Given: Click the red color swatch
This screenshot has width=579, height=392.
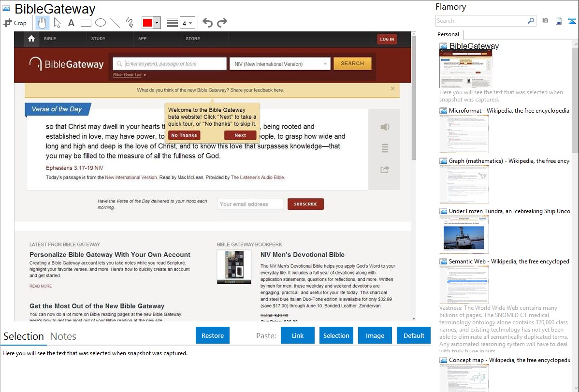Looking at the screenshot, I should [x=147, y=23].
